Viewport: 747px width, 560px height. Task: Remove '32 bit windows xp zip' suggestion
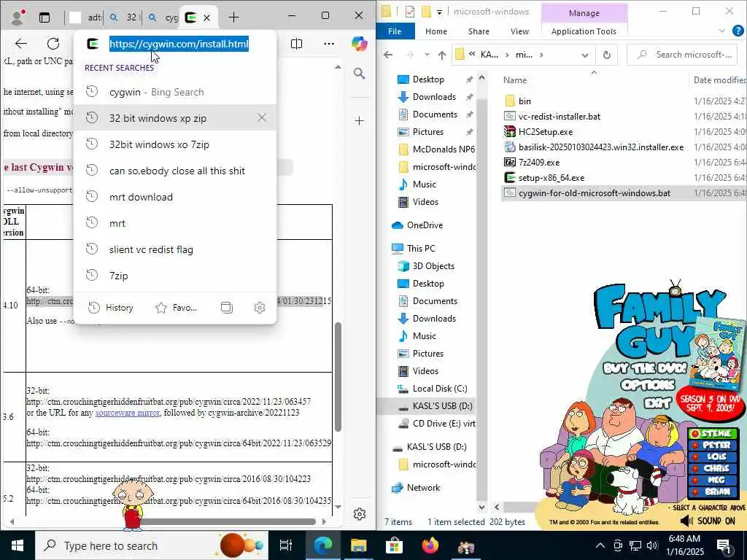(262, 117)
